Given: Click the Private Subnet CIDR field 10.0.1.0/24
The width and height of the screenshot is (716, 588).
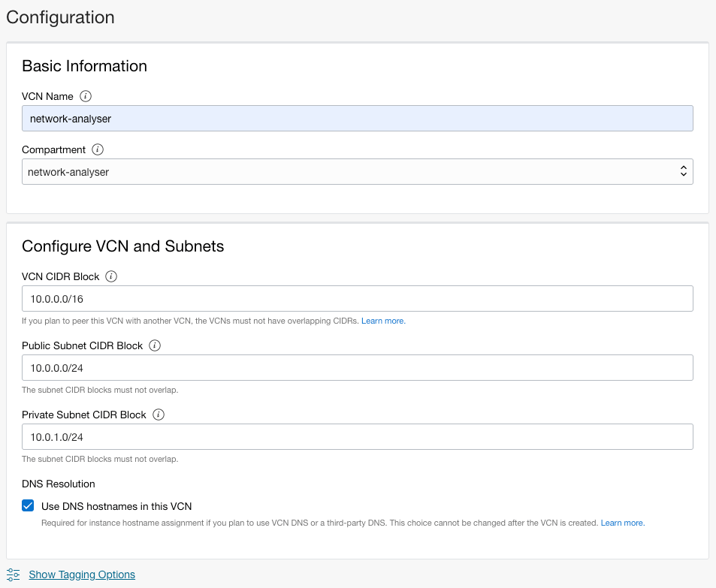Looking at the screenshot, I should coord(357,437).
